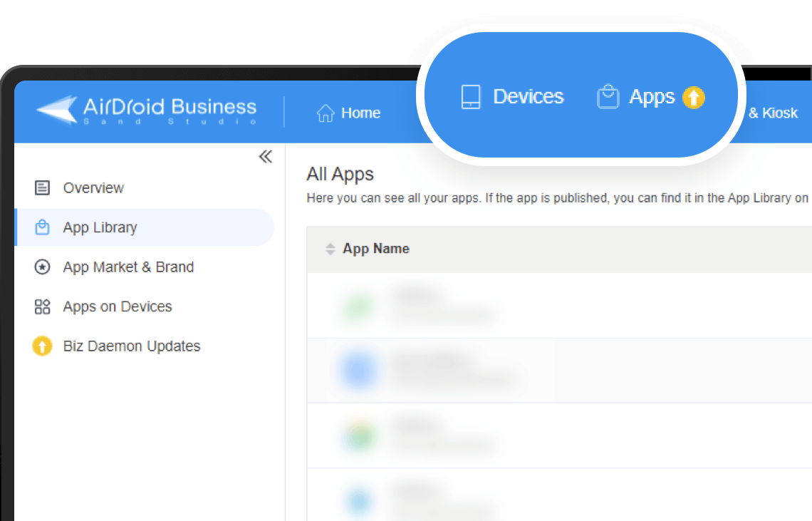Click the All Apps heading
Viewport: 812px width, 521px height.
click(340, 174)
